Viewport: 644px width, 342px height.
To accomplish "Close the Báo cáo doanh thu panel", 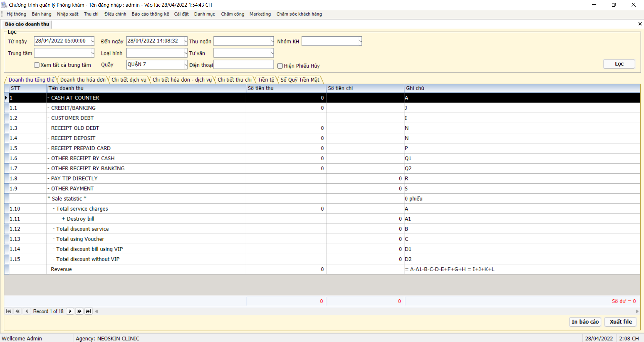I will point(640,24).
